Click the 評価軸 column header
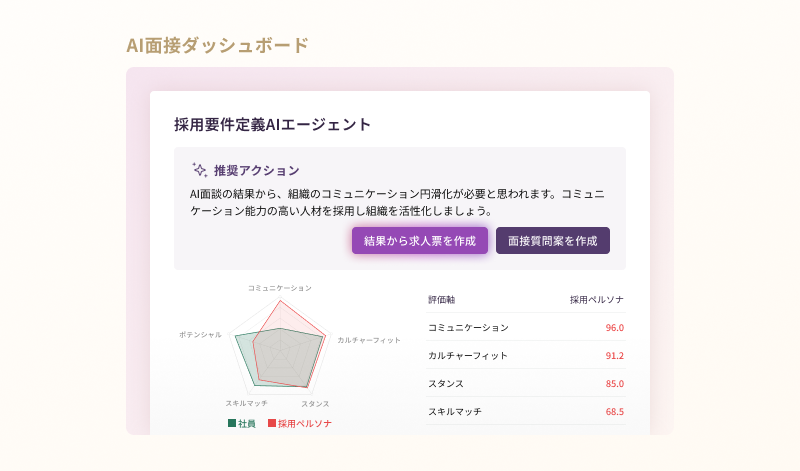The image size is (800, 471). click(x=441, y=299)
